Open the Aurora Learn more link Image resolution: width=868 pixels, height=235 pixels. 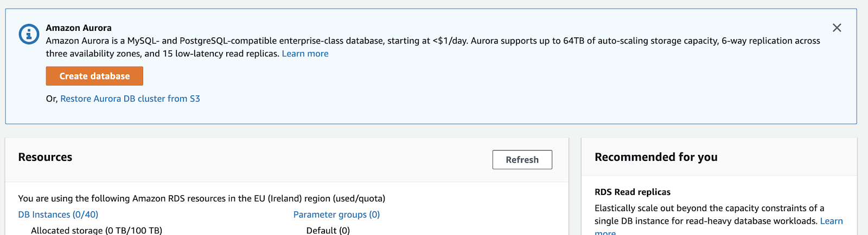pyautogui.click(x=305, y=54)
